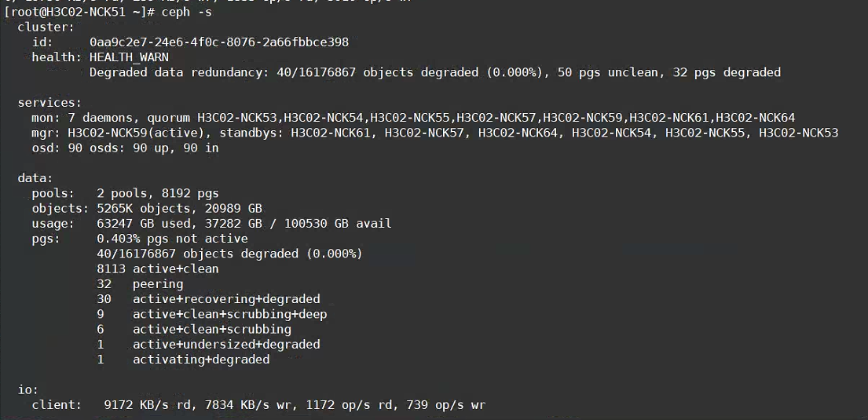Click the "90 osds: 90 up, 90 in" line
This screenshot has height=420, width=868.
[143, 148]
